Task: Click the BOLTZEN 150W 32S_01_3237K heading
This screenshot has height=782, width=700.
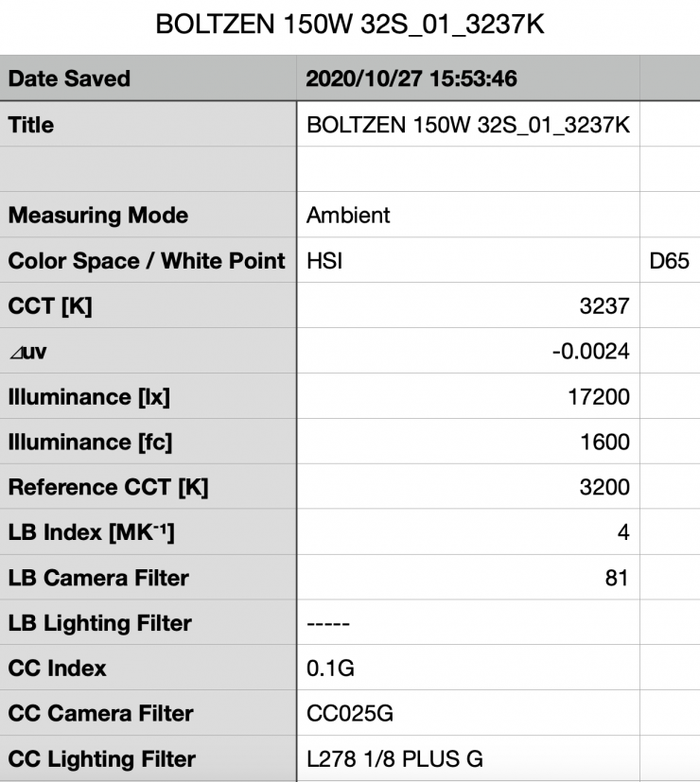Action: [x=349, y=24]
